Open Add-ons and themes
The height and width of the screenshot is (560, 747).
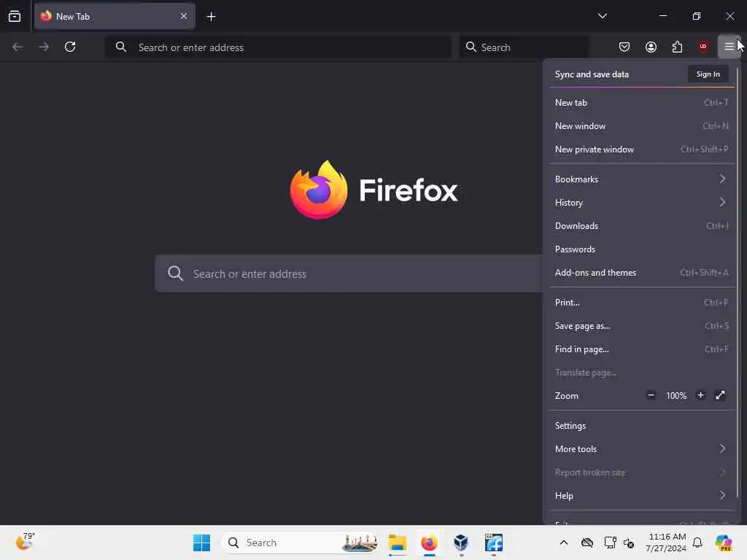pos(642,273)
